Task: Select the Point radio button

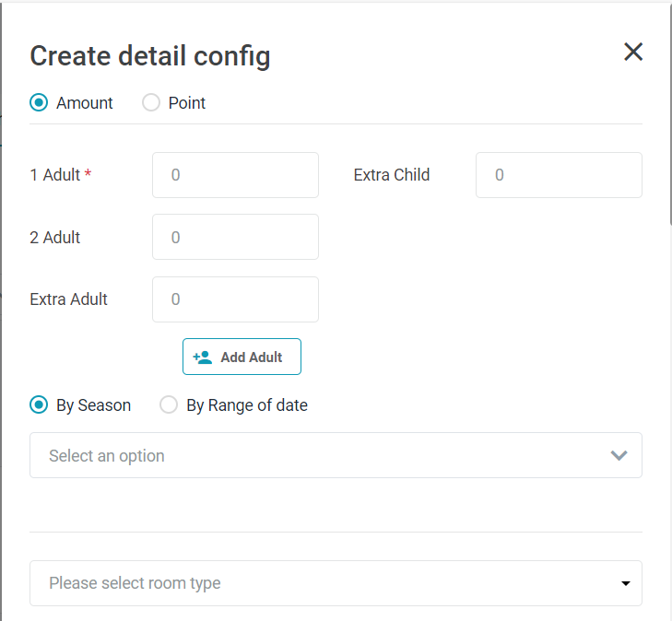Action: [151, 103]
